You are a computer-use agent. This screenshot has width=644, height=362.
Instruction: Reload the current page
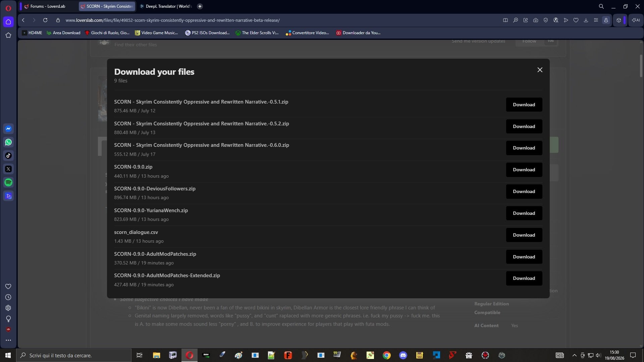pyautogui.click(x=45, y=20)
